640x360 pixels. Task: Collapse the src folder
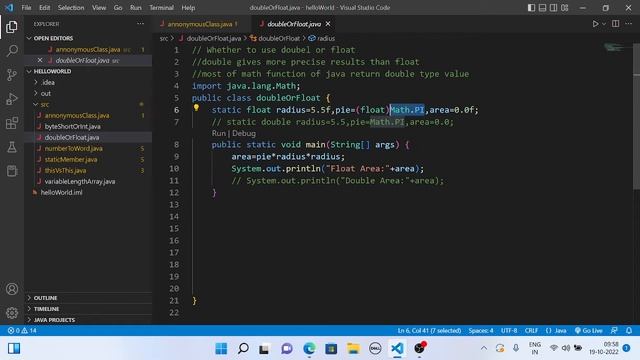(x=44, y=104)
